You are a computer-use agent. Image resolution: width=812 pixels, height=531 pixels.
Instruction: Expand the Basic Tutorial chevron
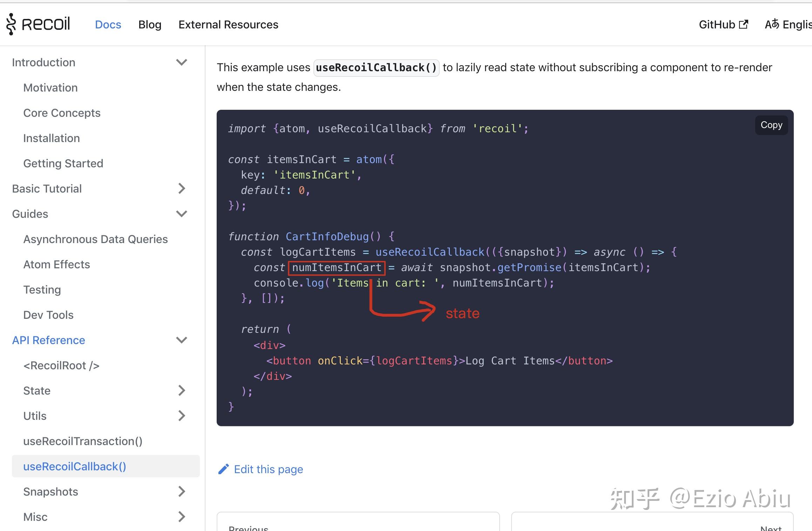(181, 189)
